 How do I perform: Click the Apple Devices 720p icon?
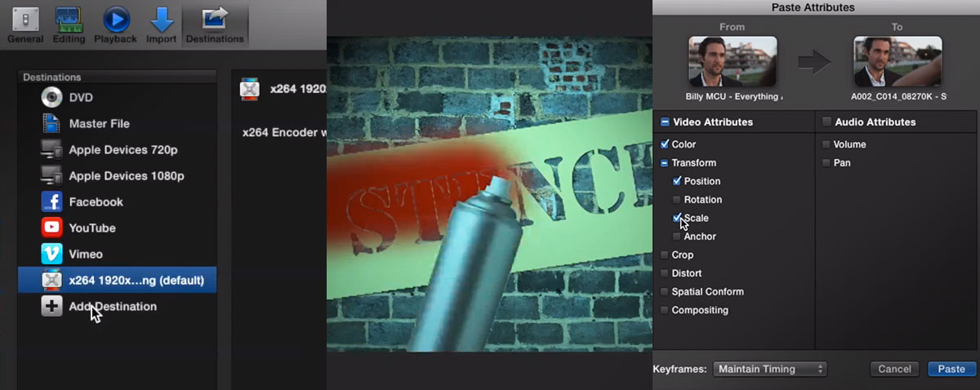click(x=51, y=150)
